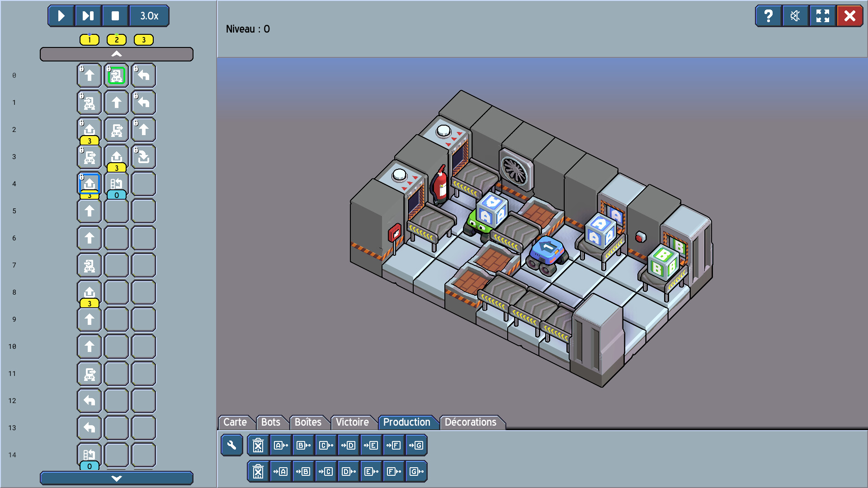Image resolution: width=868 pixels, height=488 pixels.
Task: Stop the program execution
Action: 115,16
